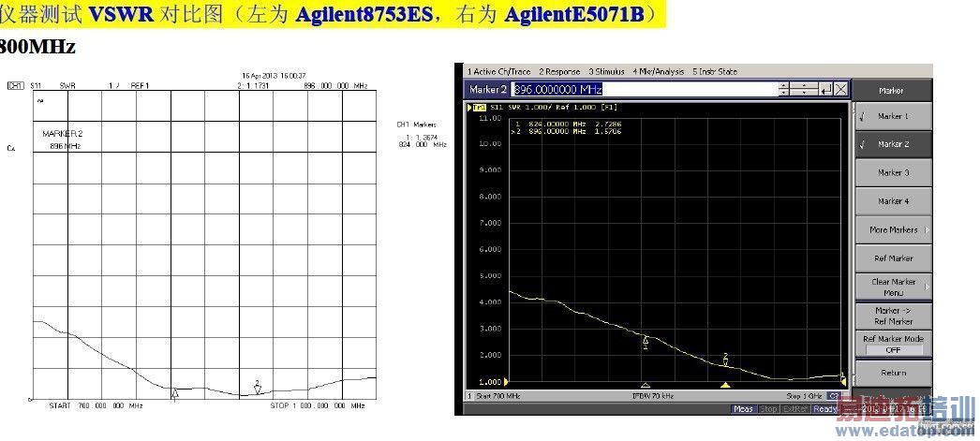The width and height of the screenshot is (980, 441).
Task: Expand the Clear Marker Menu softkey
Action: tap(893, 287)
